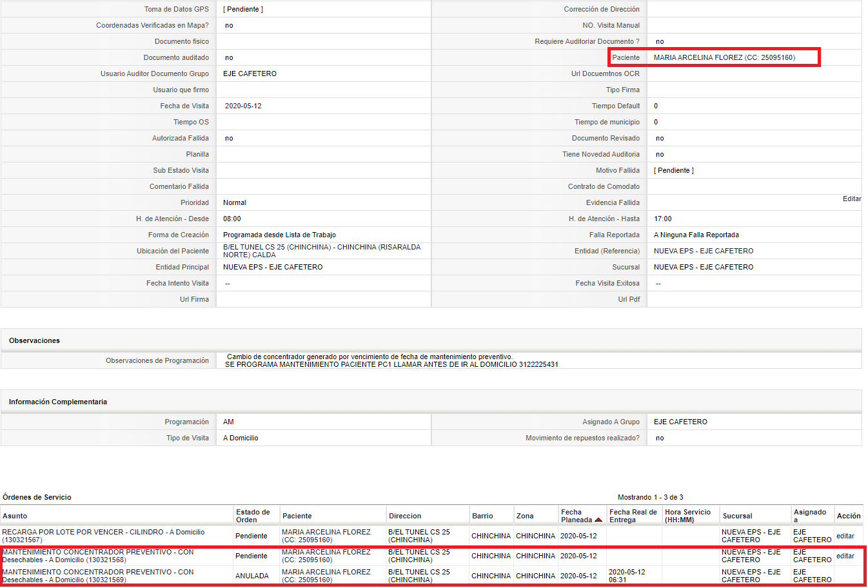868x588 pixels.
Task: Click the Hora Servicio (HH:MM) header
Action: tap(687, 516)
